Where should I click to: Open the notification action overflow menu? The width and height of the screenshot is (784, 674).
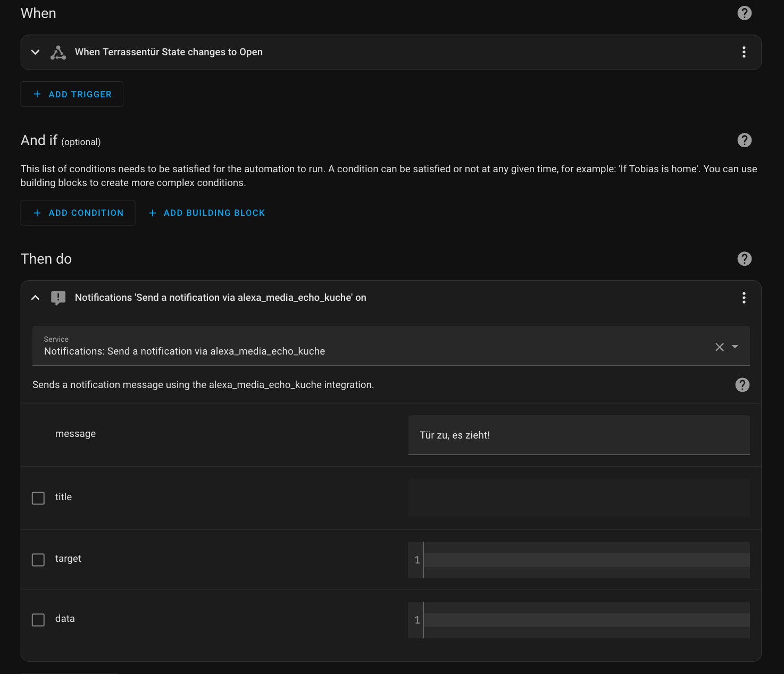point(744,298)
